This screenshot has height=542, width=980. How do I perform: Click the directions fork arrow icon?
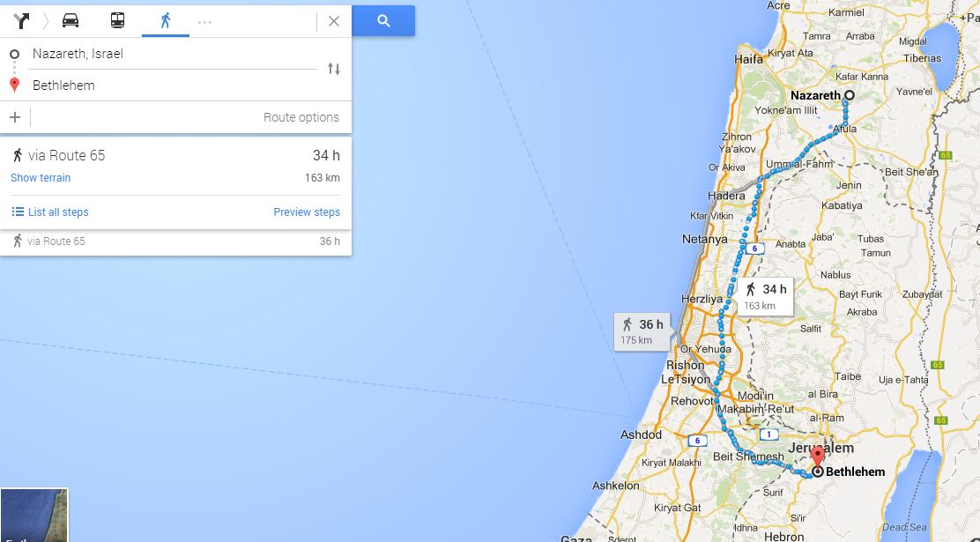21,20
